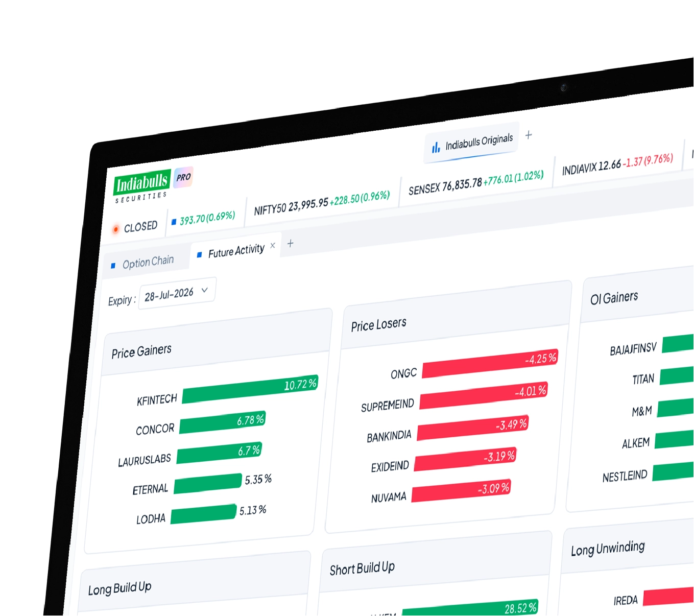Click the 28.52% Short Build Up bar

470,607
